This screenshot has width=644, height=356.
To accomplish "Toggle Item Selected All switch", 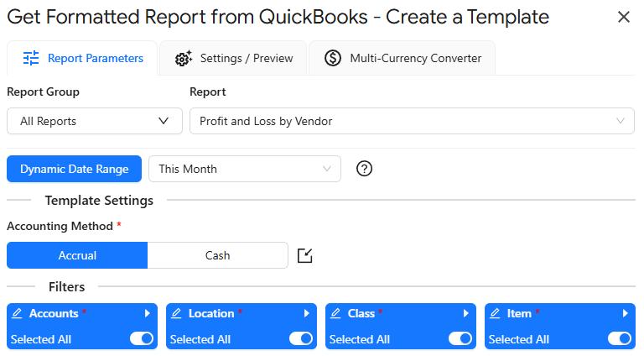I will (x=620, y=338).
